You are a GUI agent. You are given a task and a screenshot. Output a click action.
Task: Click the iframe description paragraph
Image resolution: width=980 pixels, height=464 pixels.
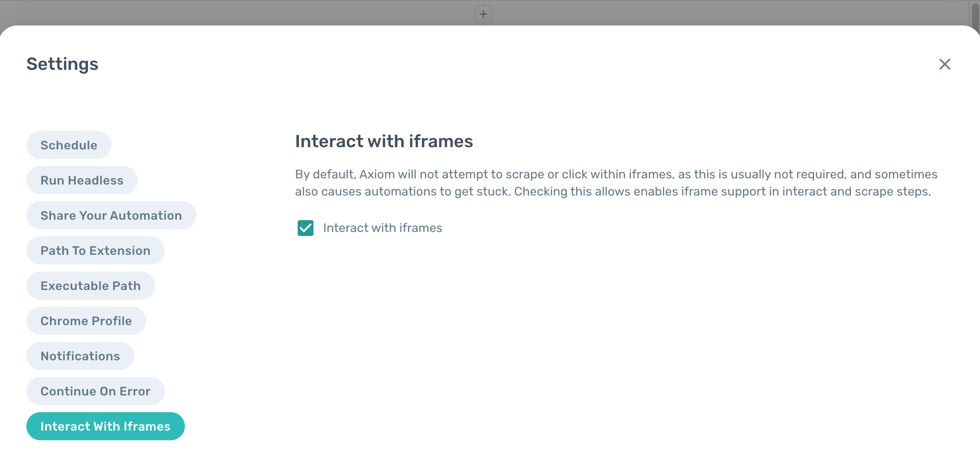(615, 183)
